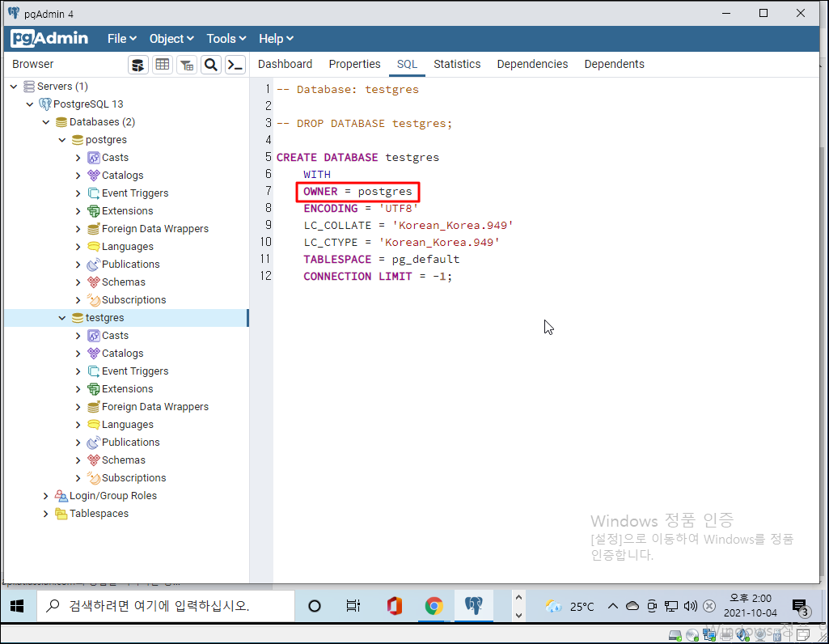Viewport: 829px width, 644px height.
Task: Select Publications under testgres
Action: [130, 443]
